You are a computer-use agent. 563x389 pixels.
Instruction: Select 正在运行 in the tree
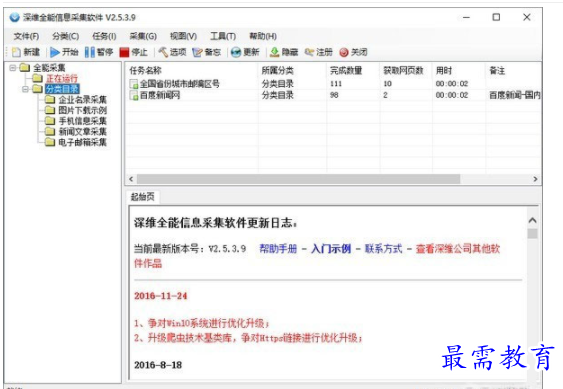coord(62,78)
